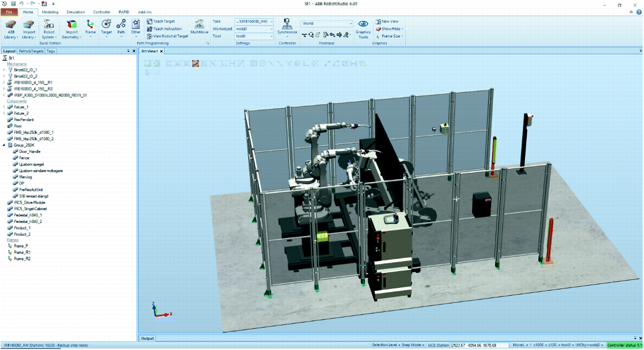Collapse the Group_250K node
Screen dimensions: 644x350
pos(4,145)
